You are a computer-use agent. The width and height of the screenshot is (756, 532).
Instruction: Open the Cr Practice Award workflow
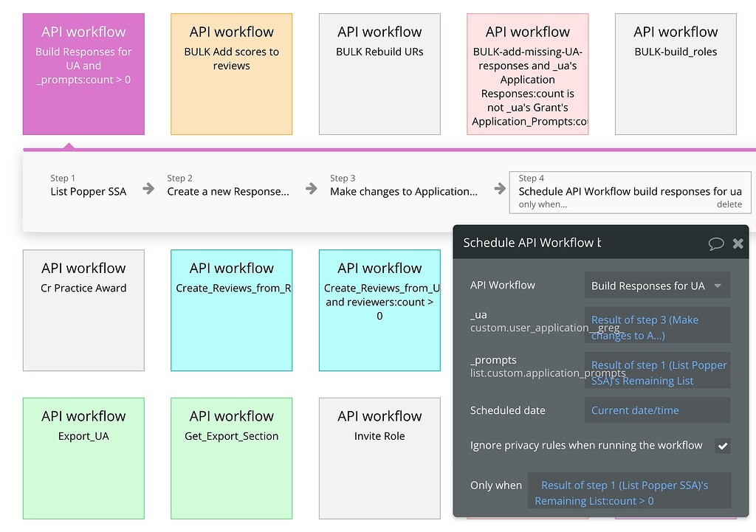point(83,310)
